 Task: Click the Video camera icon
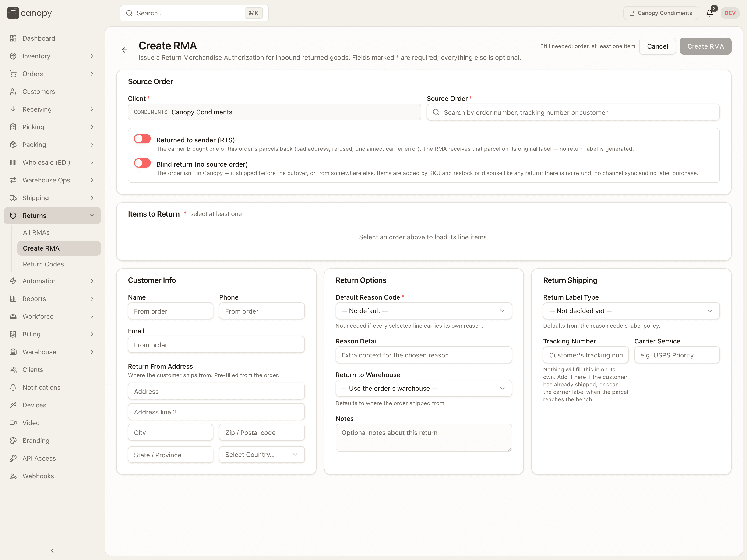pyautogui.click(x=13, y=423)
